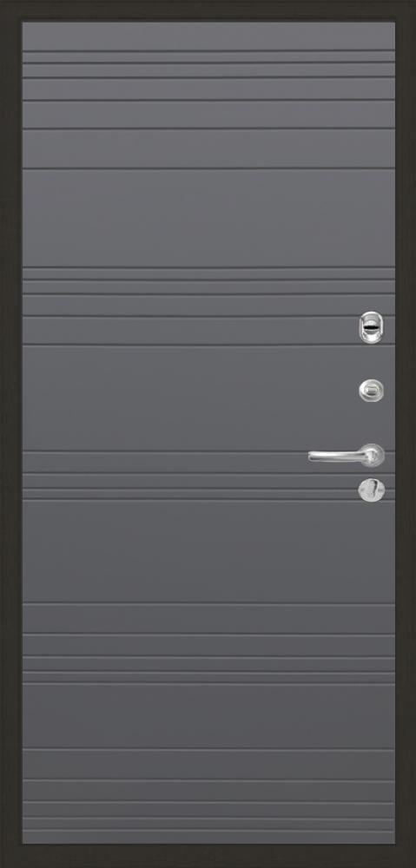Select the round night latch knob
The height and width of the screenshot is (868, 416).
(x=371, y=391)
